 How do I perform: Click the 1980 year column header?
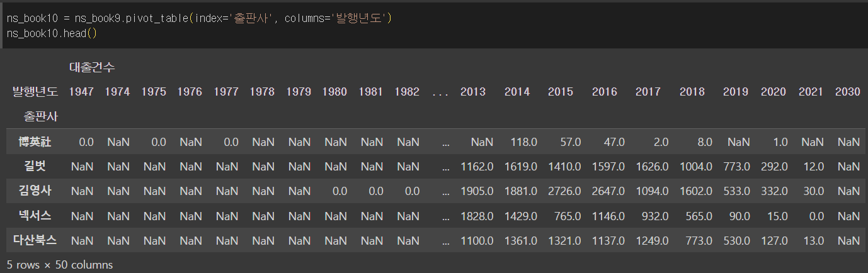pyautogui.click(x=334, y=92)
